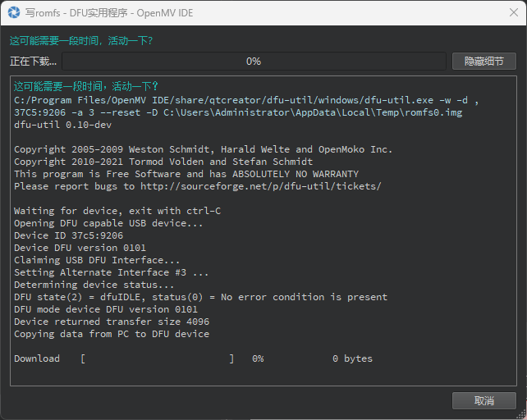This screenshot has height=420, width=527.
Task: Click the OpenMV IDE title bar icon
Action: (x=12, y=12)
